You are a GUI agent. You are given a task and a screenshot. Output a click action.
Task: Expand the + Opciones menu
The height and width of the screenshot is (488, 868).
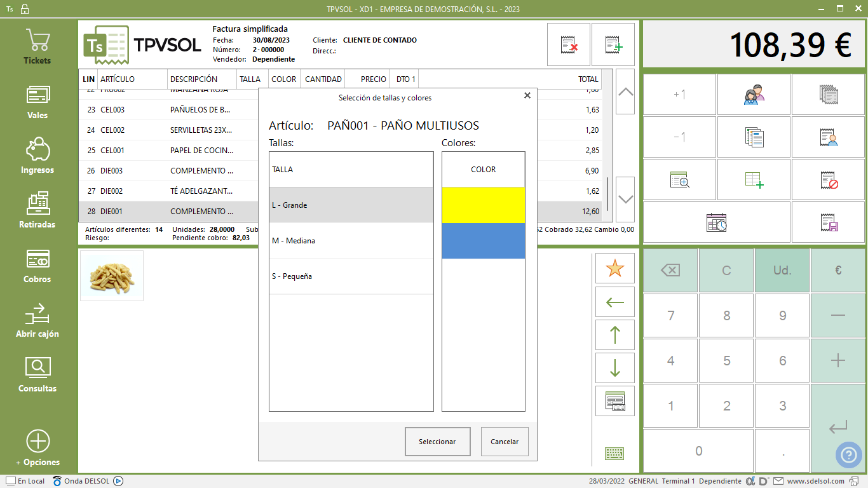tap(37, 449)
